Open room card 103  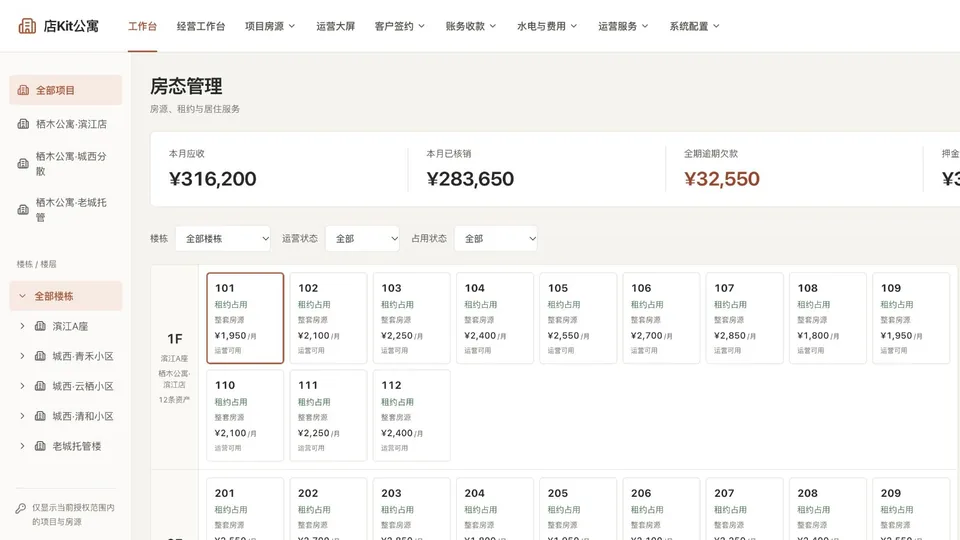(411, 318)
